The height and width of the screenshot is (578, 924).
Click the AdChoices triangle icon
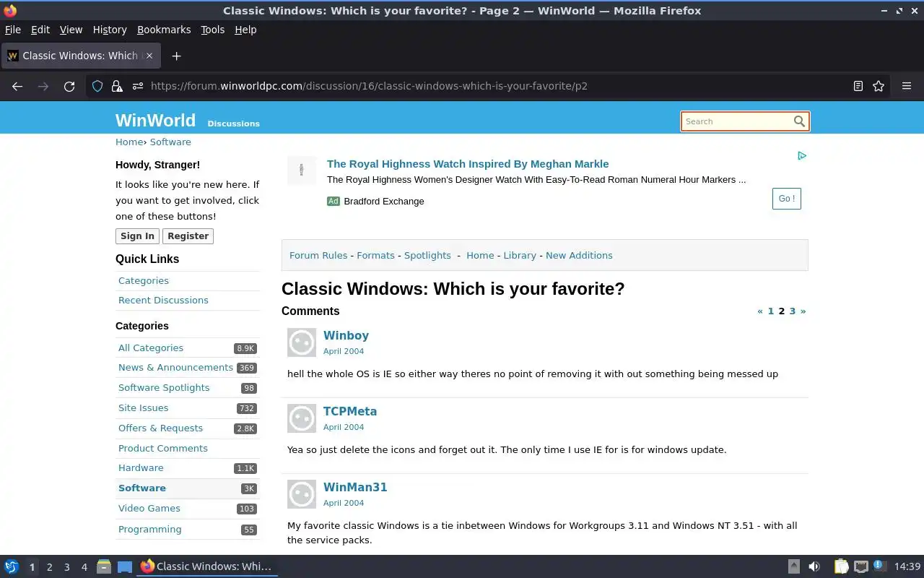[x=802, y=155]
